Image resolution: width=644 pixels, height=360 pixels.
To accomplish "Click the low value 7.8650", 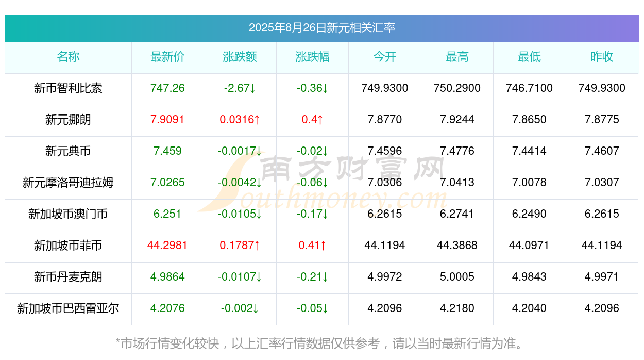I will (530, 120).
